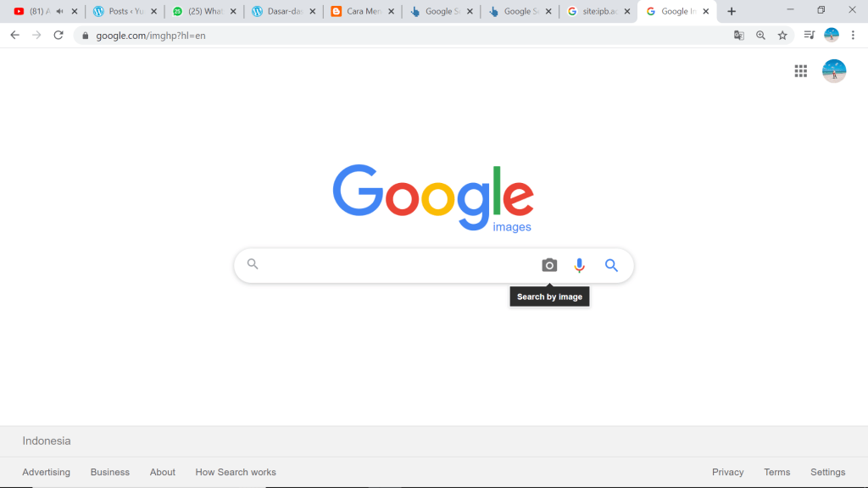
Task: Click the Search by image camera icon
Action: click(x=549, y=265)
